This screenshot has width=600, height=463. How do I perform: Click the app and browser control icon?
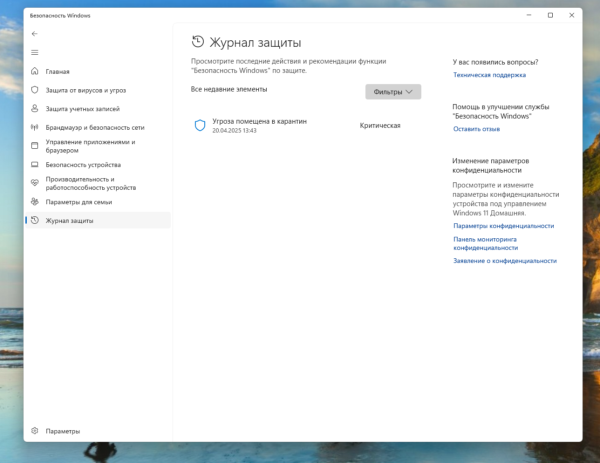point(34,146)
